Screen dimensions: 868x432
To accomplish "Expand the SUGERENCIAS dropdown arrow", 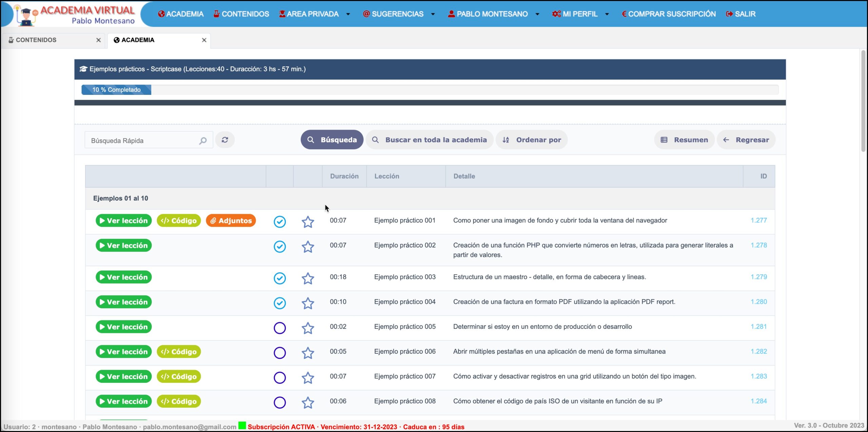I will (433, 14).
